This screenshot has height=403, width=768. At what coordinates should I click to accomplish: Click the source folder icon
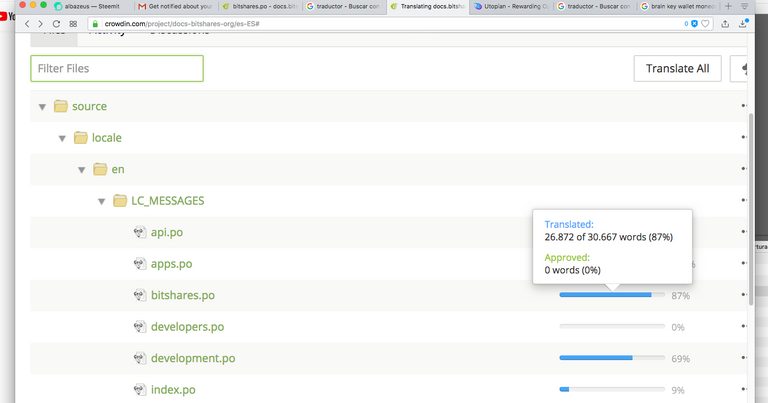point(61,106)
